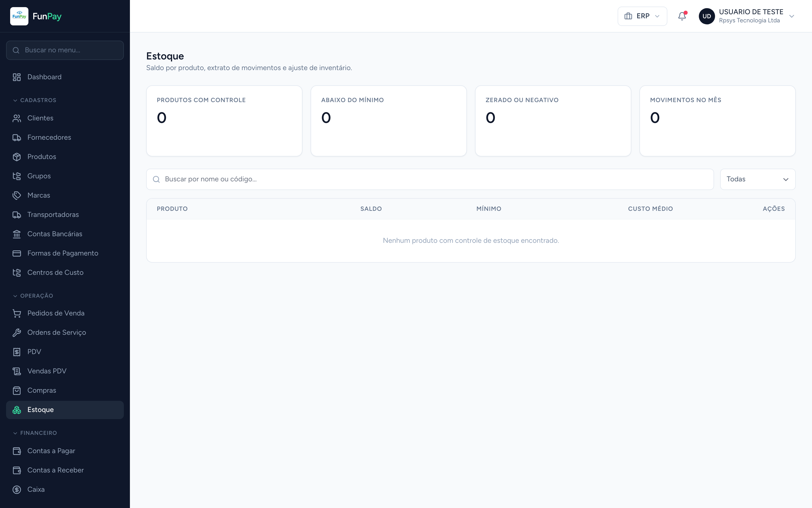Open Contas Bancárias link
The height and width of the screenshot is (508, 812).
coord(65,234)
